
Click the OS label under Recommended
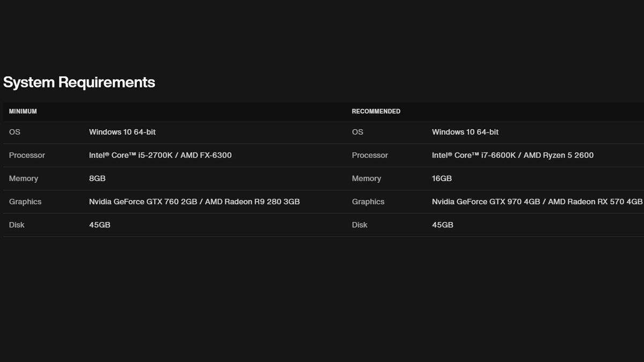357,132
